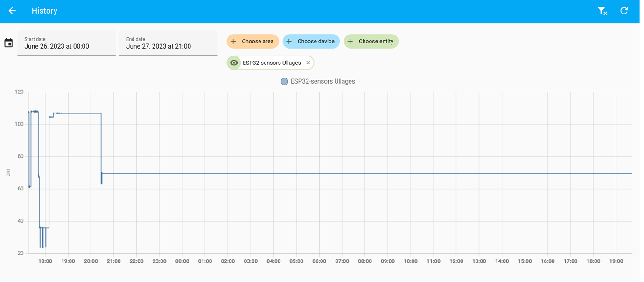644x282 pixels.
Task: Click graph line at 00:00 mark
Action: (182, 173)
